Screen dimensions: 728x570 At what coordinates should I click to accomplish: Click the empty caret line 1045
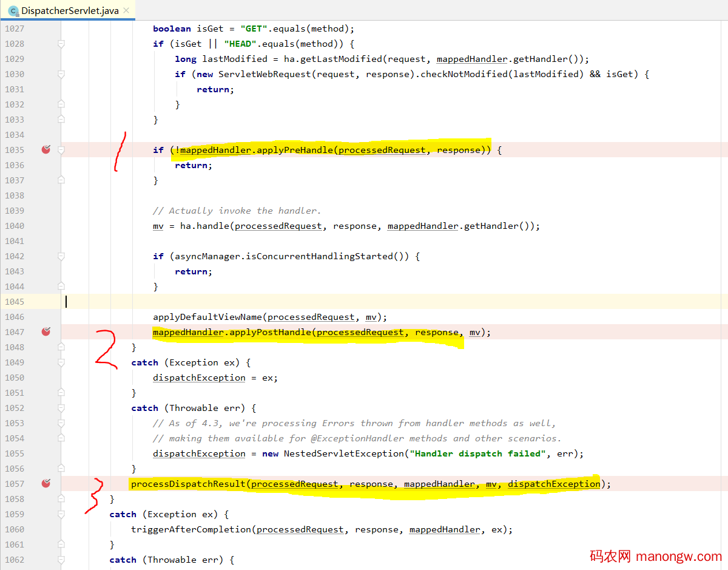click(x=364, y=302)
